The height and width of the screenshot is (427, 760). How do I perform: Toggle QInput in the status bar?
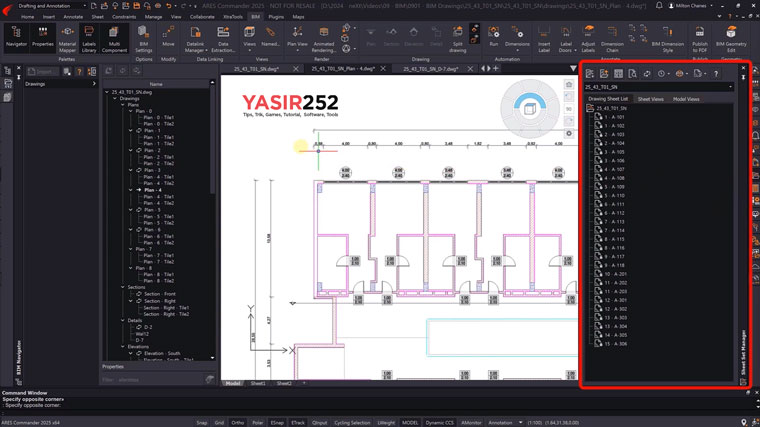(319, 423)
